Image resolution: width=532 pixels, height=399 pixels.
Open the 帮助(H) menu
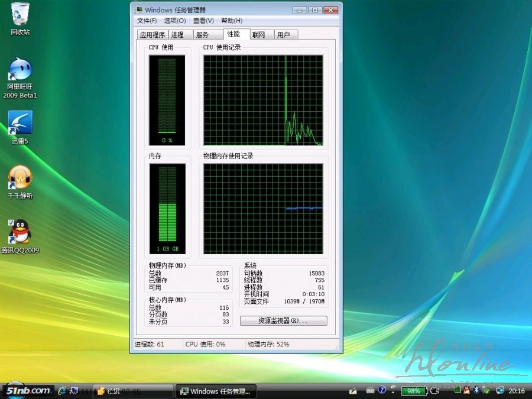(232, 21)
